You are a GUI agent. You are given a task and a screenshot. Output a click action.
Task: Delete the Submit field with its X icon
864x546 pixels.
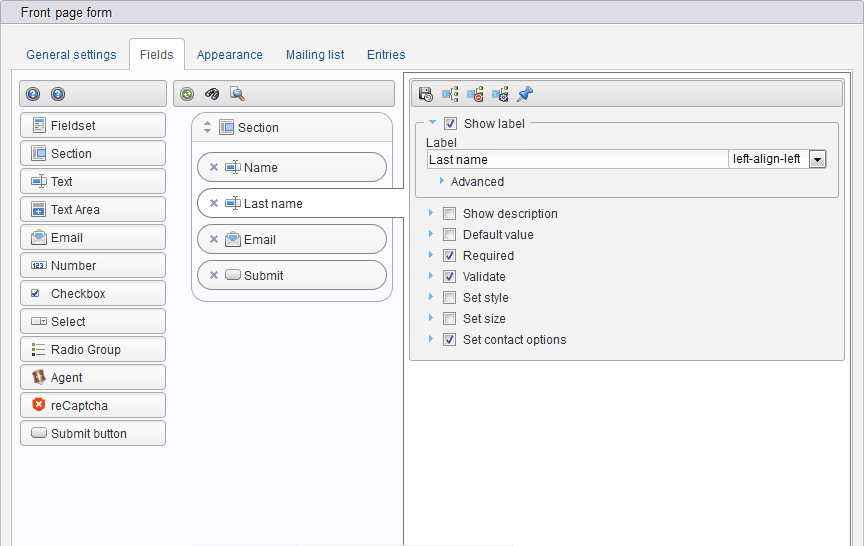214,276
